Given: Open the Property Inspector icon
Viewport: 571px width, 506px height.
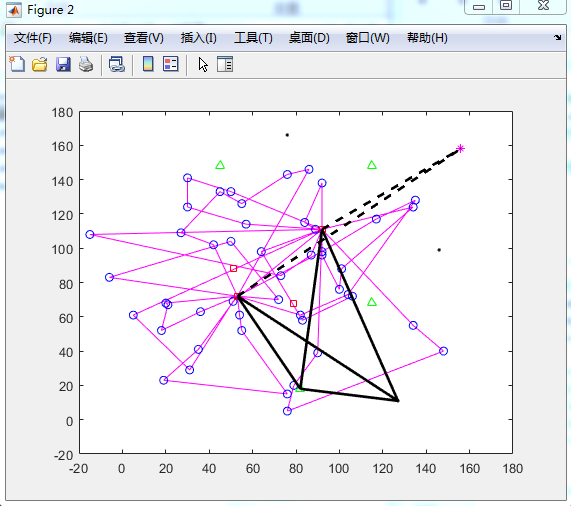Looking at the screenshot, I should [x=225, y=64].
